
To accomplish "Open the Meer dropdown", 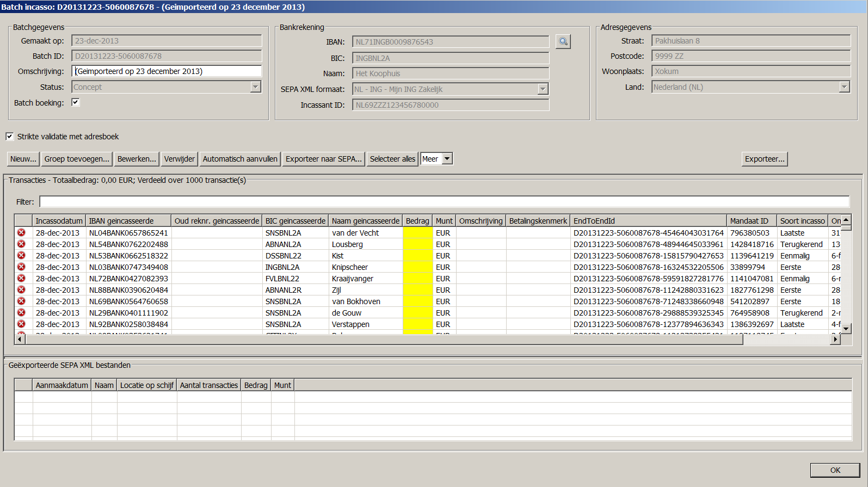I will pyautogui.click(x=447, y=159).
